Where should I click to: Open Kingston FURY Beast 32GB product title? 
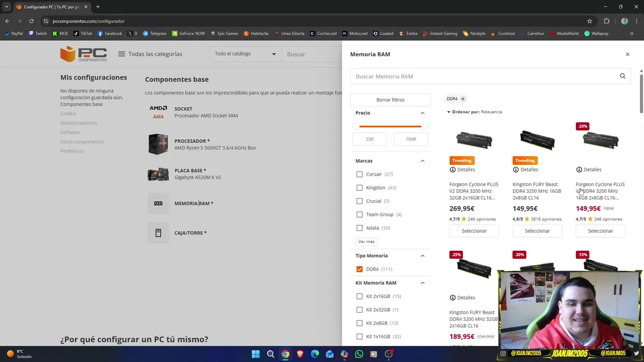(473, 319)
